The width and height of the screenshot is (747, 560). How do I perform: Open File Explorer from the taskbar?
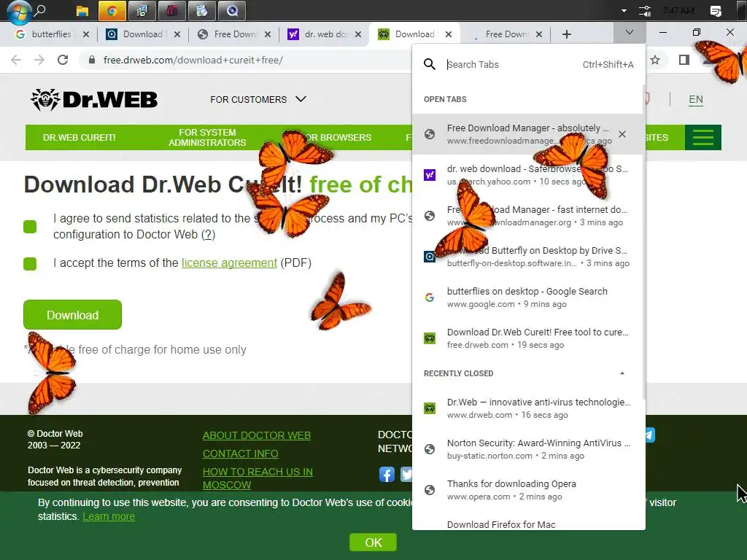tap(82, 11)
